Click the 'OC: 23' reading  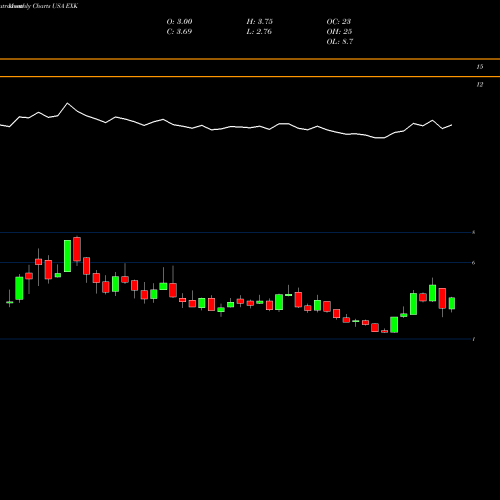(x=339, y=22)
